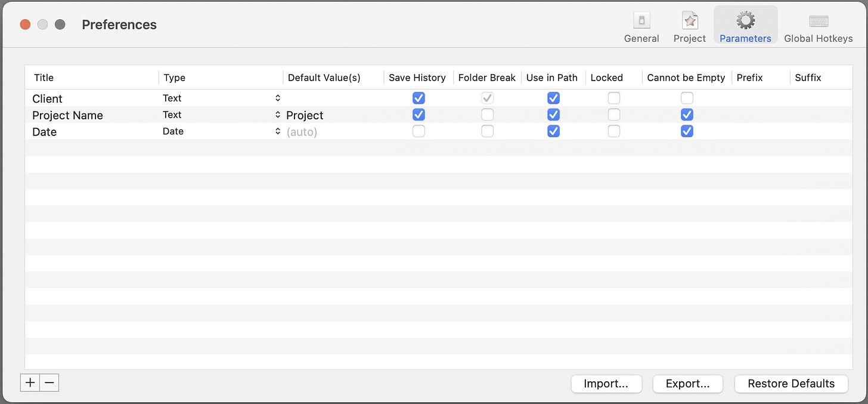Switch to the Project preferences pane

click(690, 27)
